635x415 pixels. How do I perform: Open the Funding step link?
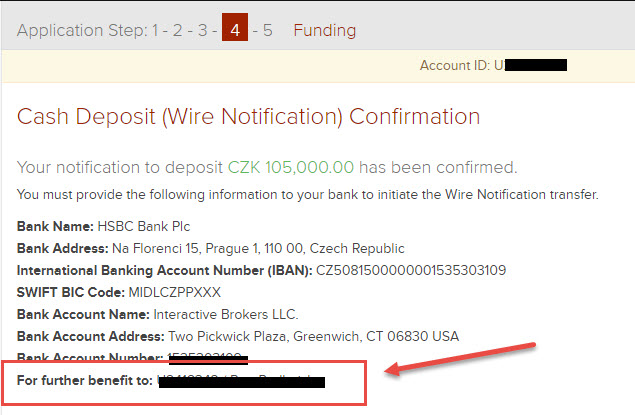click(324, 30)
